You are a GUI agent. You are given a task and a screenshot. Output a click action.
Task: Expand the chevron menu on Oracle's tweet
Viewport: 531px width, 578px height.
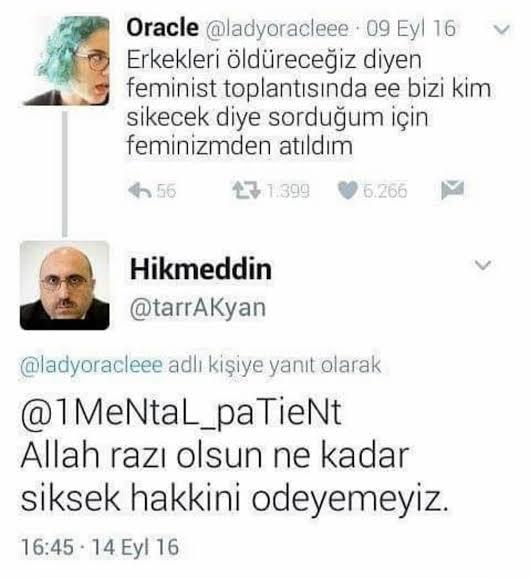point(502,29)
